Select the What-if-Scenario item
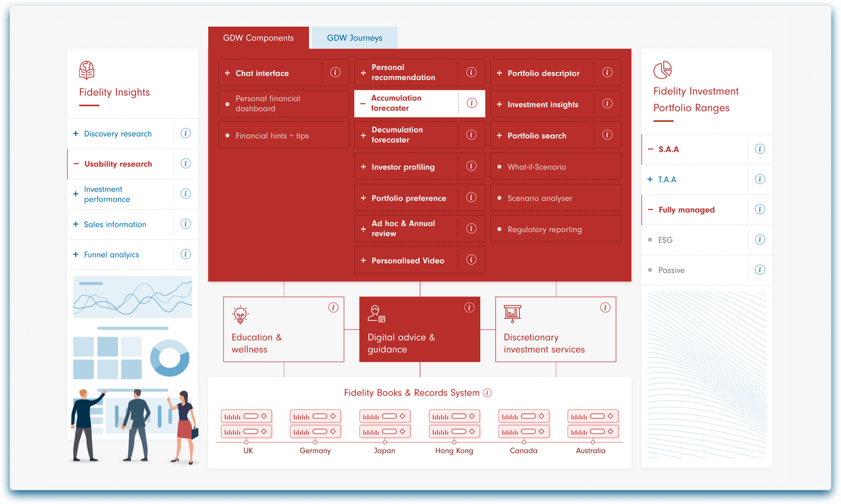The image size is (841, 504). tap(556, 167)
